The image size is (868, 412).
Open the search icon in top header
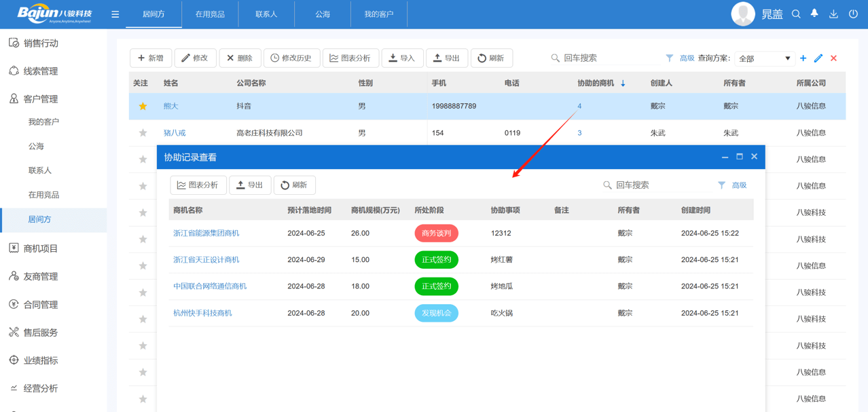coord(796,14)
